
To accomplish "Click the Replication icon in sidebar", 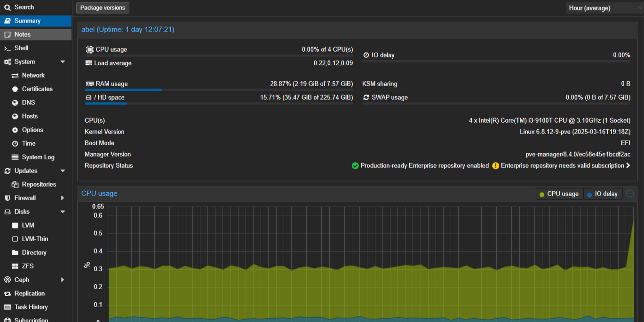I will coord(7,293).
